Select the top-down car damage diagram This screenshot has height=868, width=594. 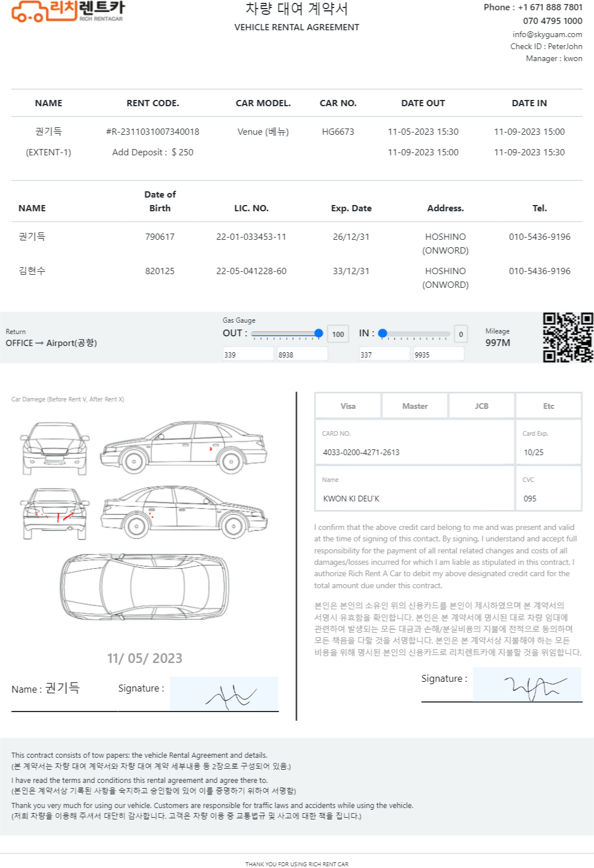pos(145,586)
